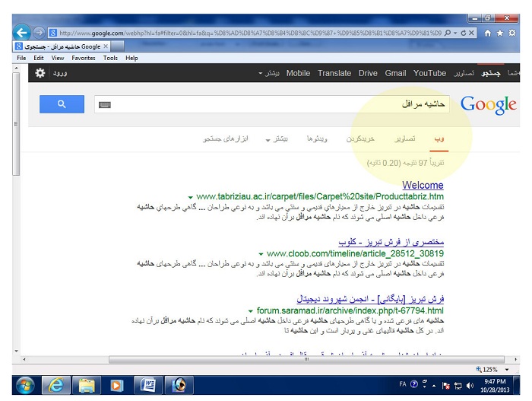The image size is (532, 401).
Task: Expand بیشتر dropdown under search box
Action: click(x=277, y=139)
